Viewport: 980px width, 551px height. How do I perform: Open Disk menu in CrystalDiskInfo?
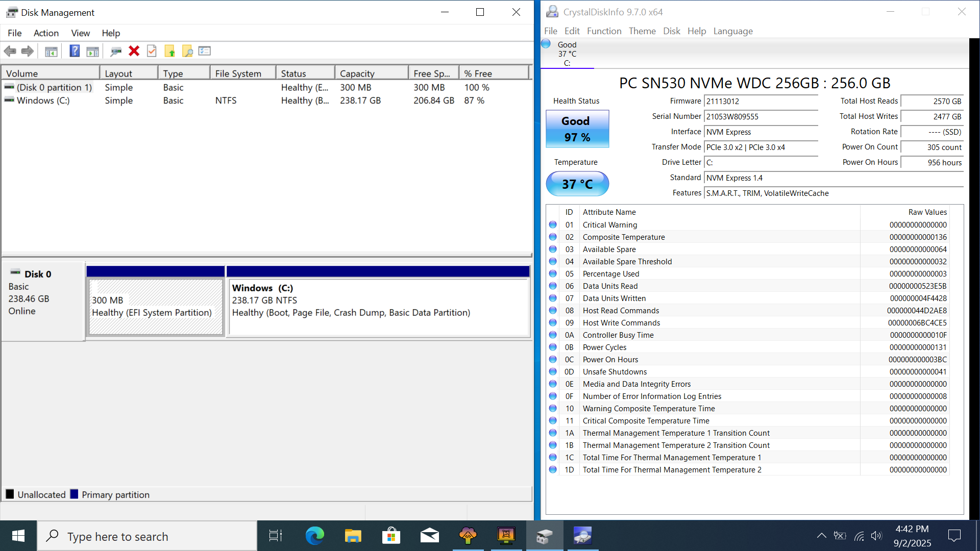point(671,31)
